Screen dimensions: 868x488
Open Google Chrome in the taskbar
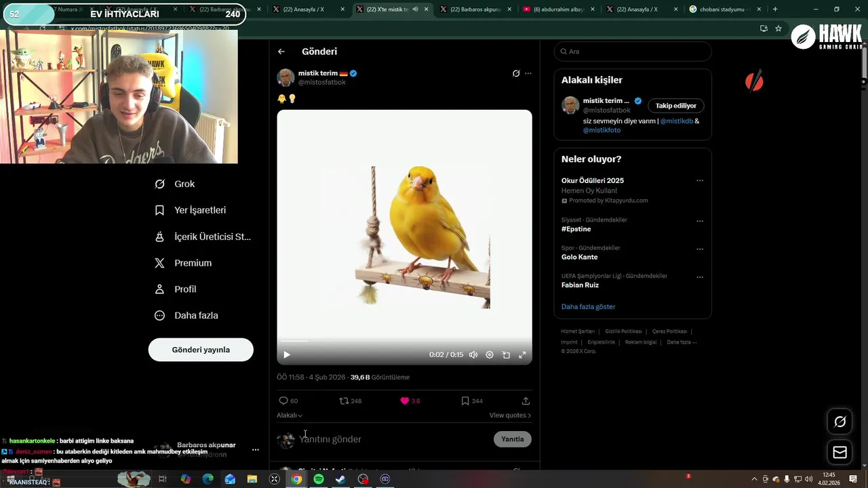(296, 479)
